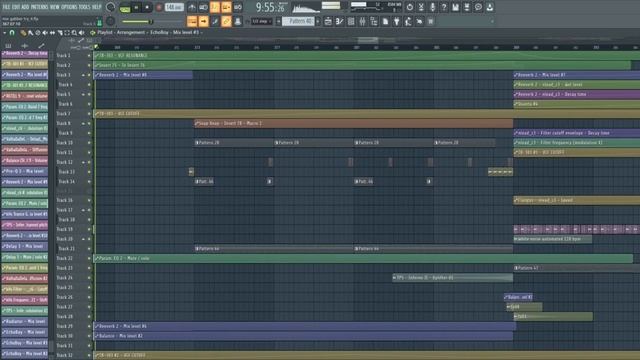Mute Track 1 with its mute switch

pos(89,56)
